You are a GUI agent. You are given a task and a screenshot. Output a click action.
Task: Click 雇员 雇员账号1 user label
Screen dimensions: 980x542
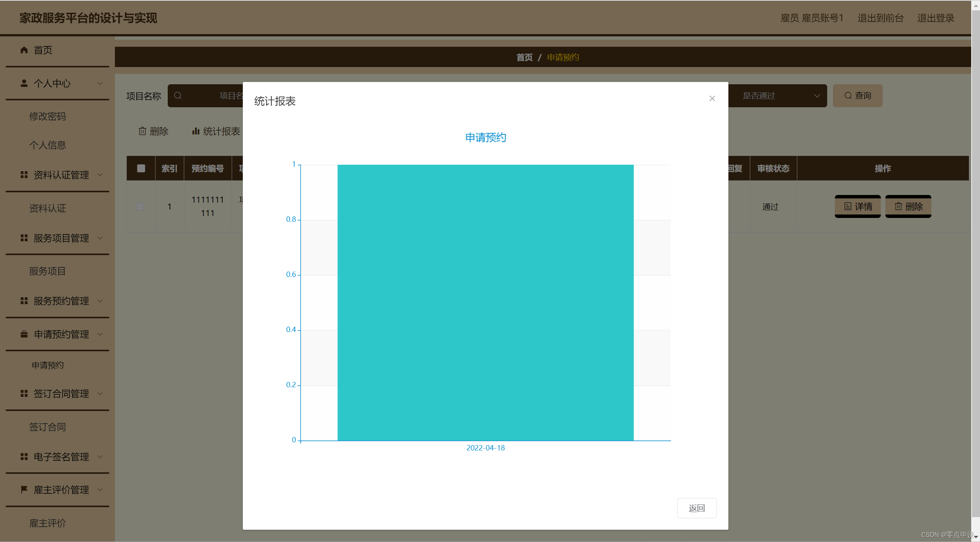pos(812,18)
